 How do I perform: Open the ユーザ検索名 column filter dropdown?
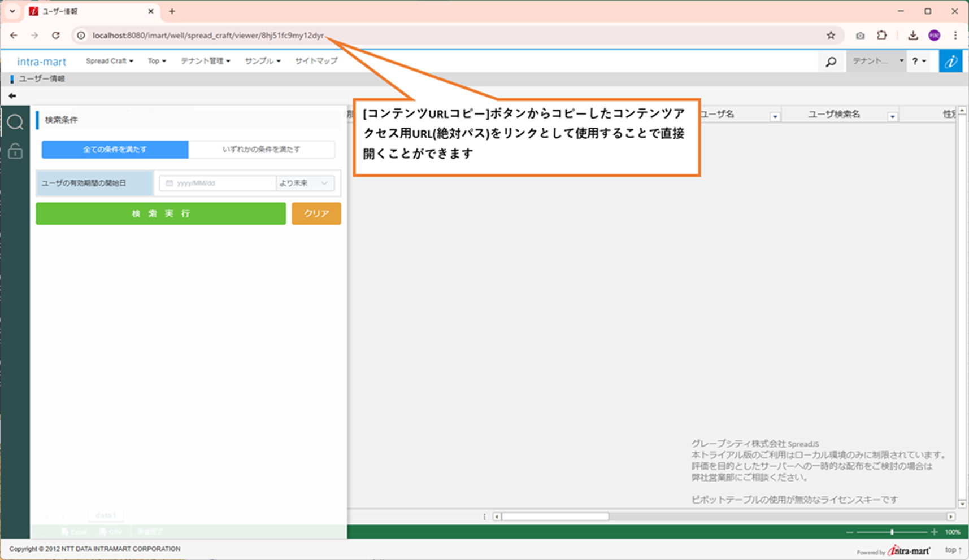coord(892,117)
